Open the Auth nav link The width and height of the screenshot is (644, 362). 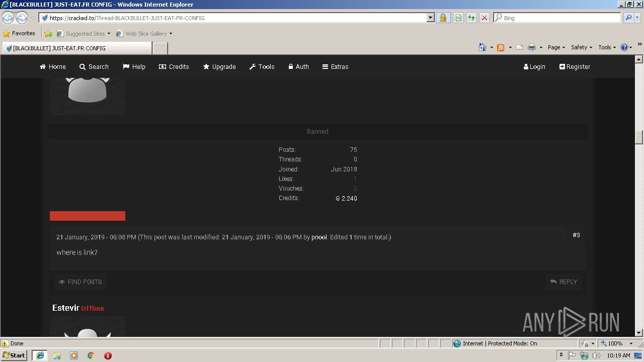click(298, 66)
